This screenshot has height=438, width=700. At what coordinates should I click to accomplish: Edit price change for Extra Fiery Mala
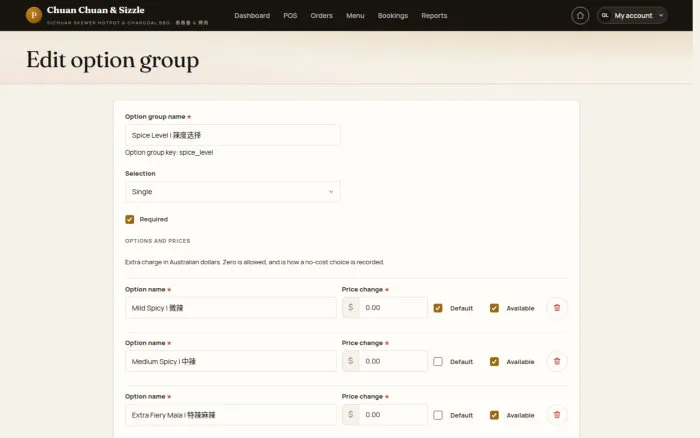[393, 415]
